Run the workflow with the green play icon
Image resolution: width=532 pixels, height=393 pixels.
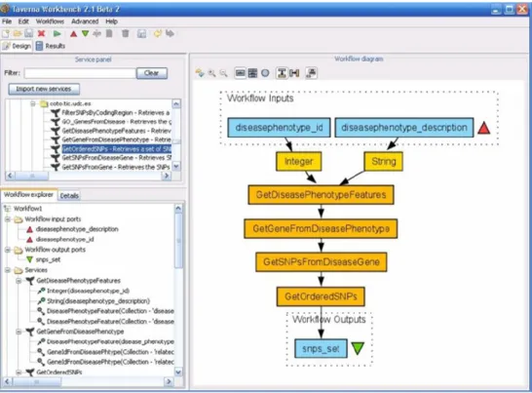point(57,33)
